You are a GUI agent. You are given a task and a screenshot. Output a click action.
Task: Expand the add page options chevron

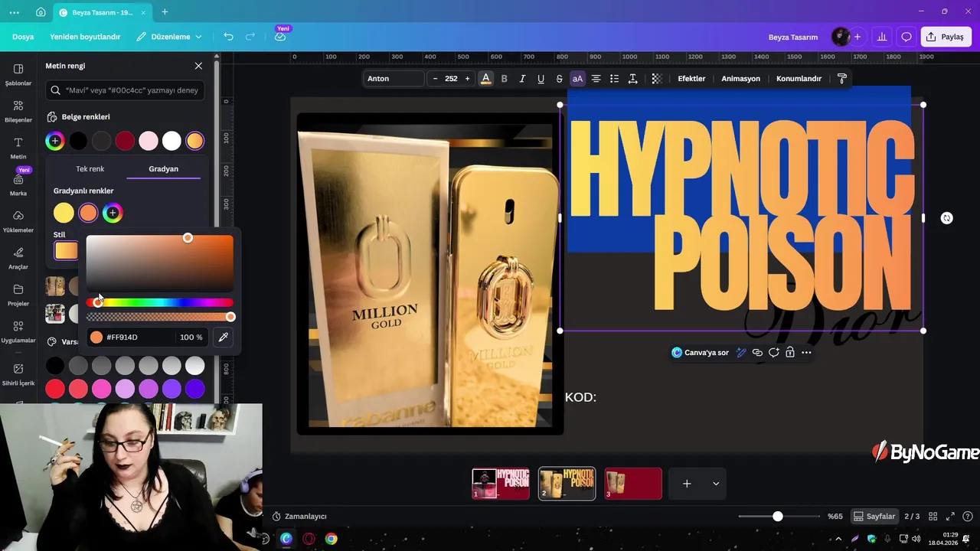(x=716, y=484)
